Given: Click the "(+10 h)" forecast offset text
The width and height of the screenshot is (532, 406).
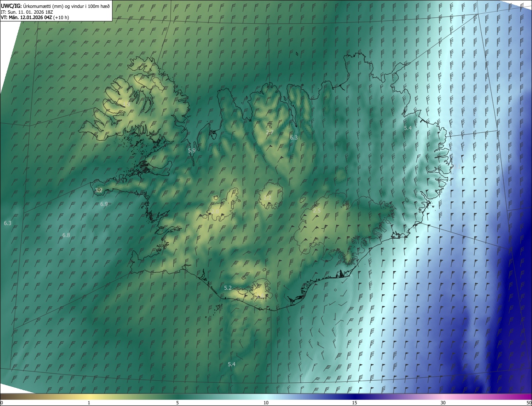Looking at the screenshot, I should (61, 17).
